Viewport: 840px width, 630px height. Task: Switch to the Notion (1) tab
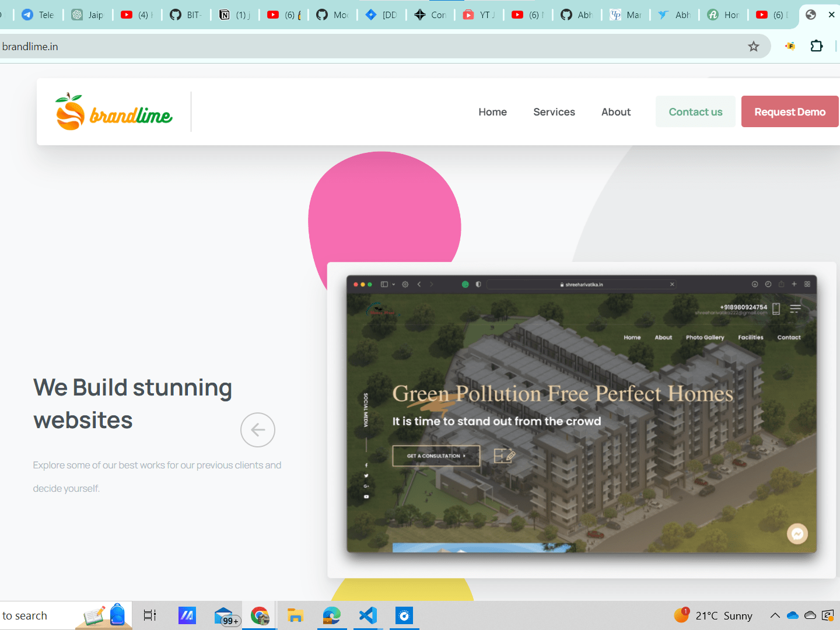(x=235, y=15)
